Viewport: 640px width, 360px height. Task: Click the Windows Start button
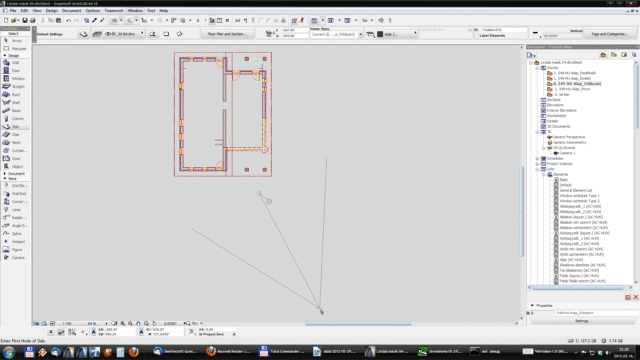tap(9, 352)
